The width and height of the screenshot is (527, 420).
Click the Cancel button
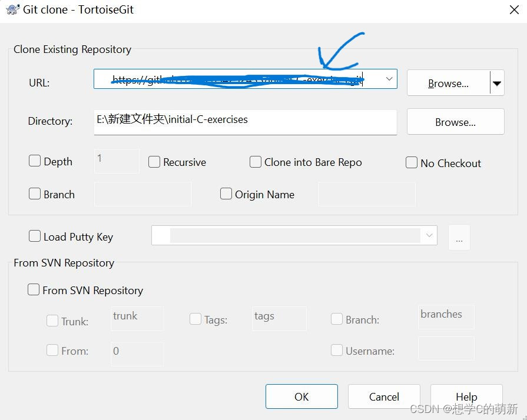pyautogui.click(x=384, y=396)
